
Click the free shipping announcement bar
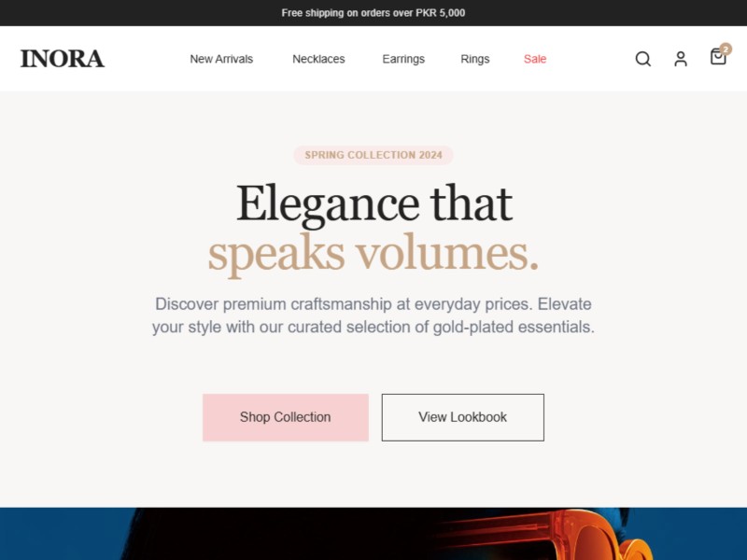(373, 13)
